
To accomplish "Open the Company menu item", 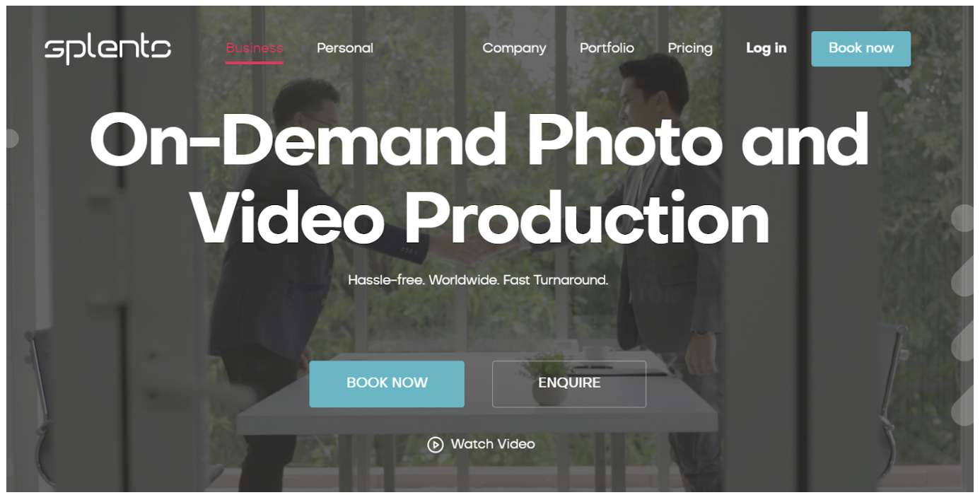I will point(514,48).
